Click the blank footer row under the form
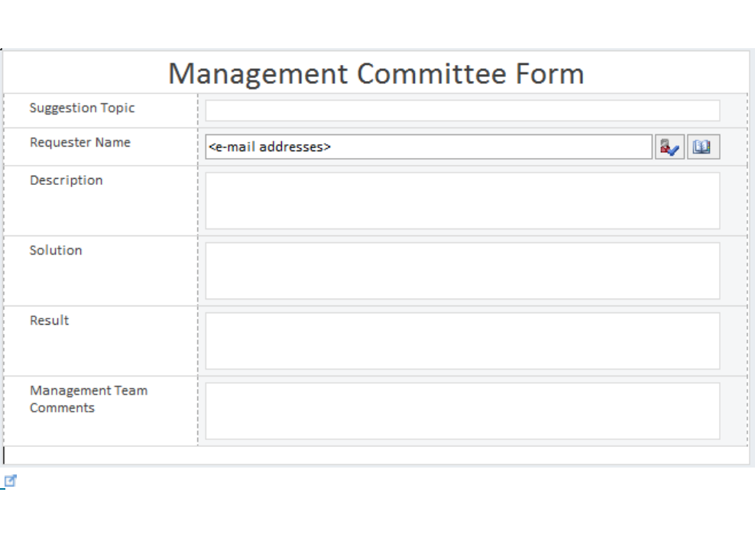755x560 pixels. click(376, 455)
